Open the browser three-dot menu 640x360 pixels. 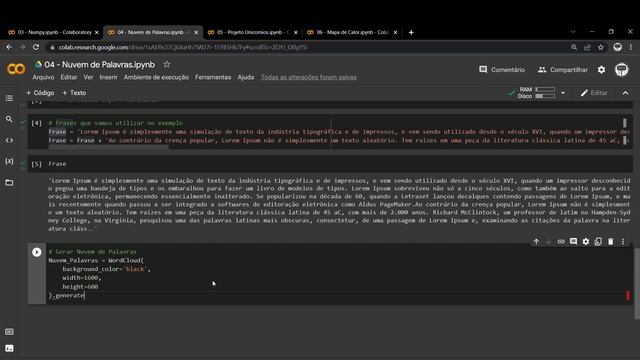[631, 47]
